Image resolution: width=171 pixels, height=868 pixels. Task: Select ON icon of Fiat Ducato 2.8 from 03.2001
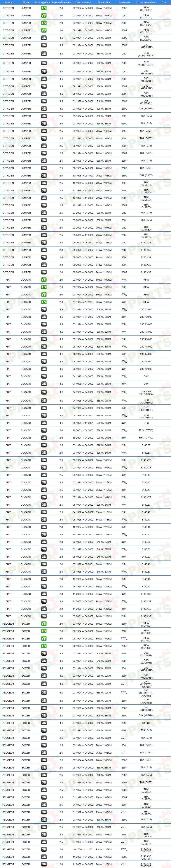coord(44,616)
